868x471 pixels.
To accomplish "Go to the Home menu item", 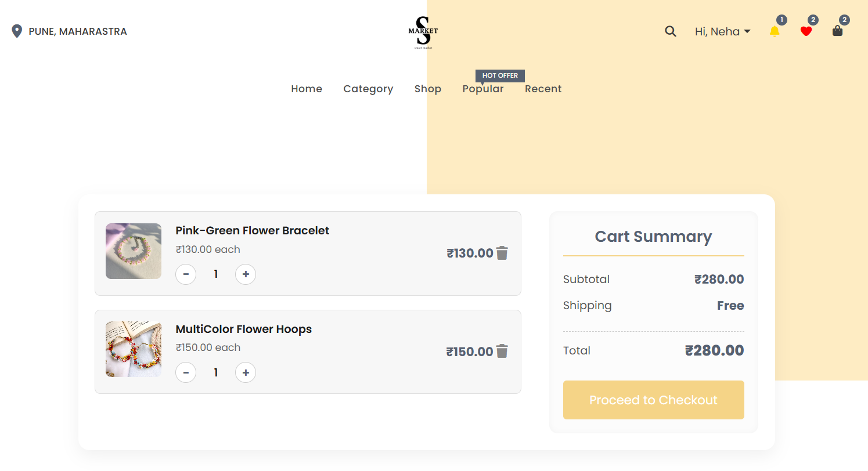I will [x=307, y=89].
